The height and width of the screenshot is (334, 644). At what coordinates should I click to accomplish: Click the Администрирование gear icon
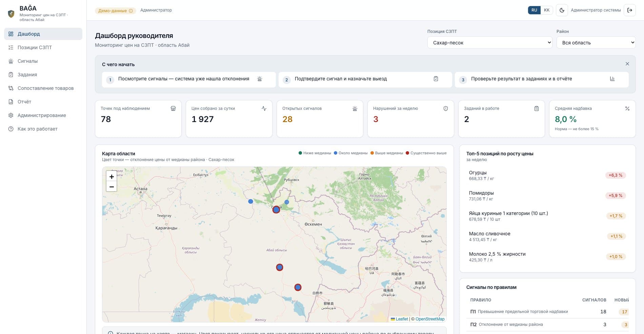pos(11,115)
